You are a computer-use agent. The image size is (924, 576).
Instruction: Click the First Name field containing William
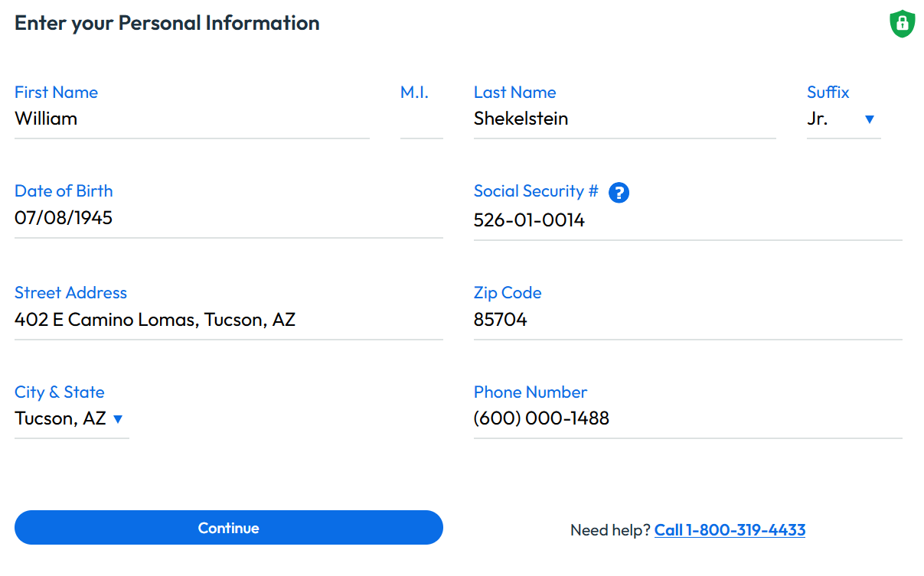point(191,119)
